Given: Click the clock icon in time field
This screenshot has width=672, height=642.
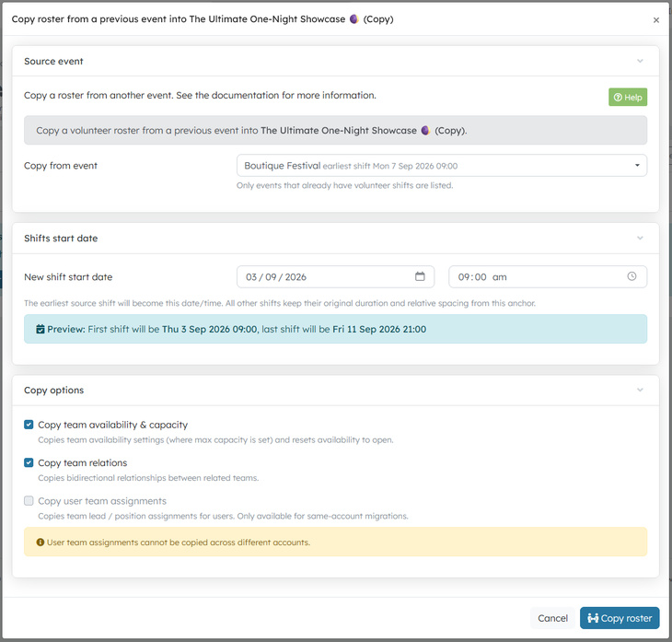Looking at the screenshot, I should 631,276.
